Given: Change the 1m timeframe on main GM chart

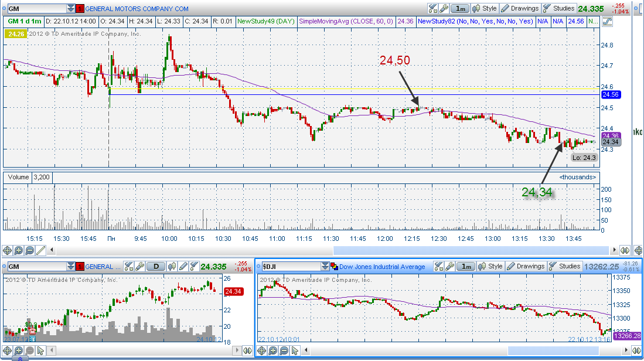Looking at the screenshot, I should tap(460, 8).
